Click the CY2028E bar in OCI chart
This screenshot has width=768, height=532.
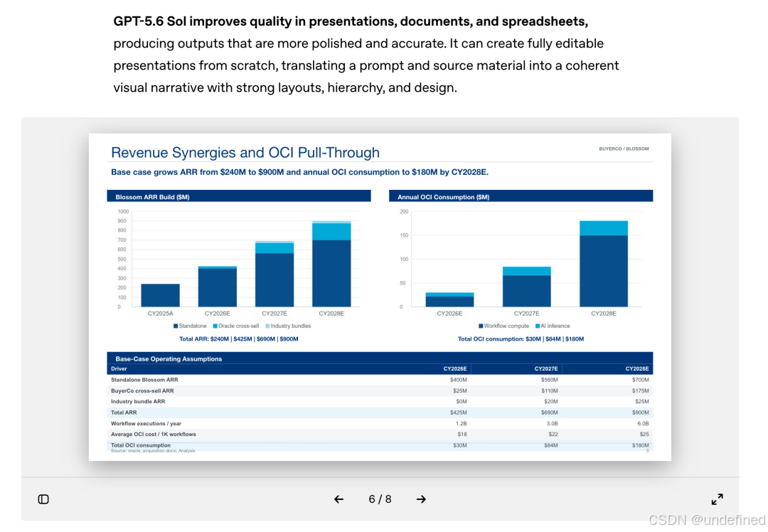pos(604,264)
